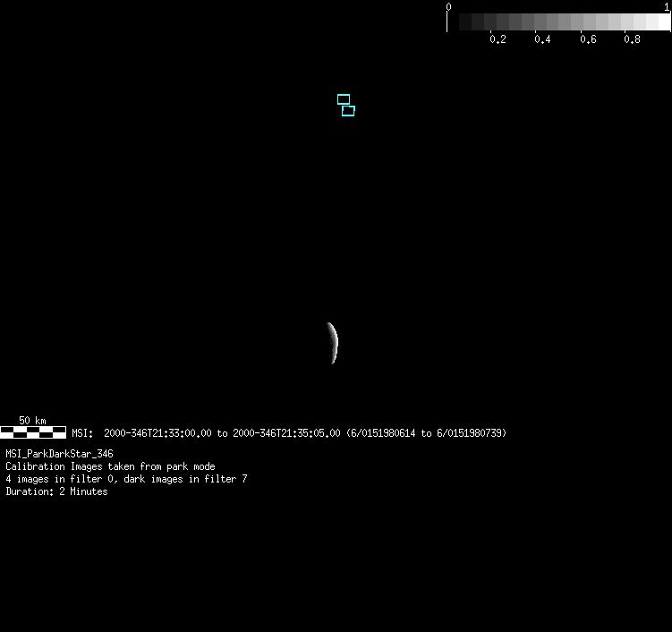Screen dimensions: 672x632
Task: Click the end time 2000-346T21:35:05.00
Action: pos(286,433)
